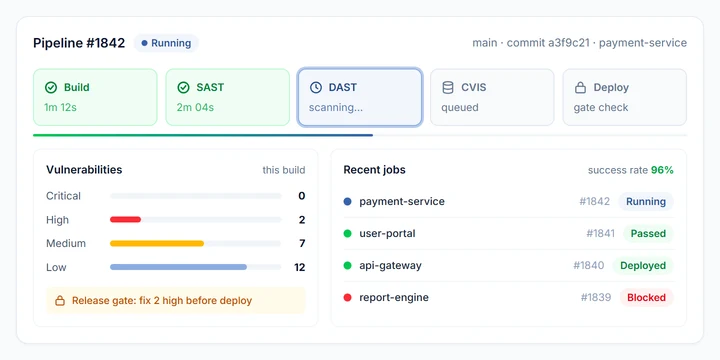This screenshot has height=360, width=720.
Task: Click the 'this build' label
Action: pyautogui.click(x=284, y=170)
